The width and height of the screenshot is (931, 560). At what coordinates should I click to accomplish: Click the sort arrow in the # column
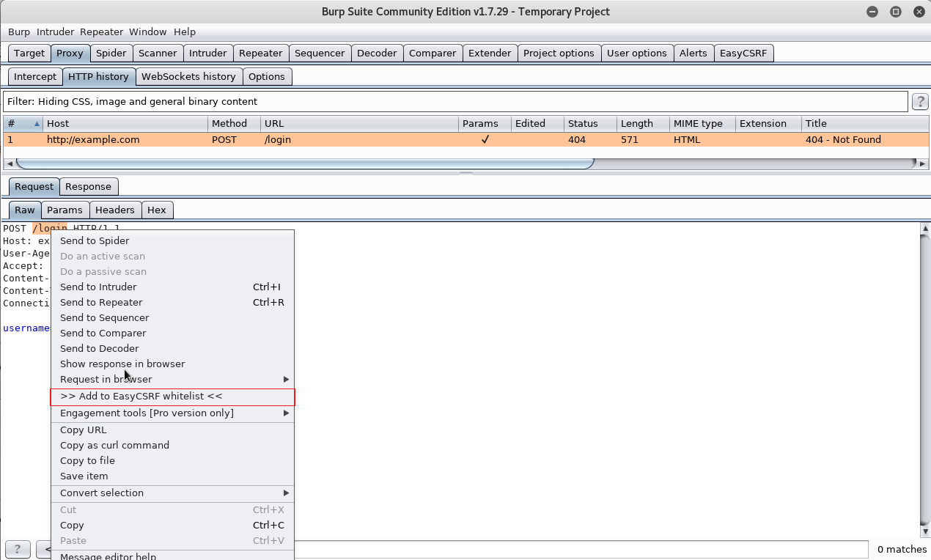coord(37,124)
